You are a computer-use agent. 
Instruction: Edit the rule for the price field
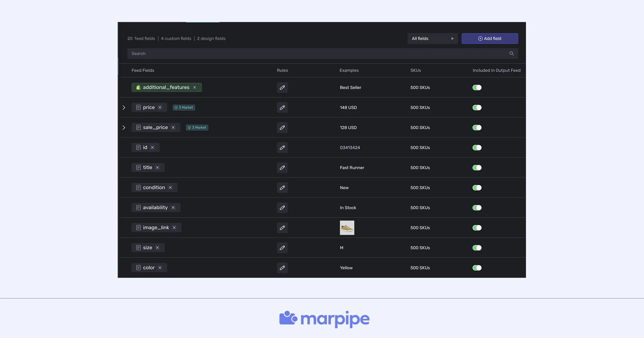pos(282,107)
